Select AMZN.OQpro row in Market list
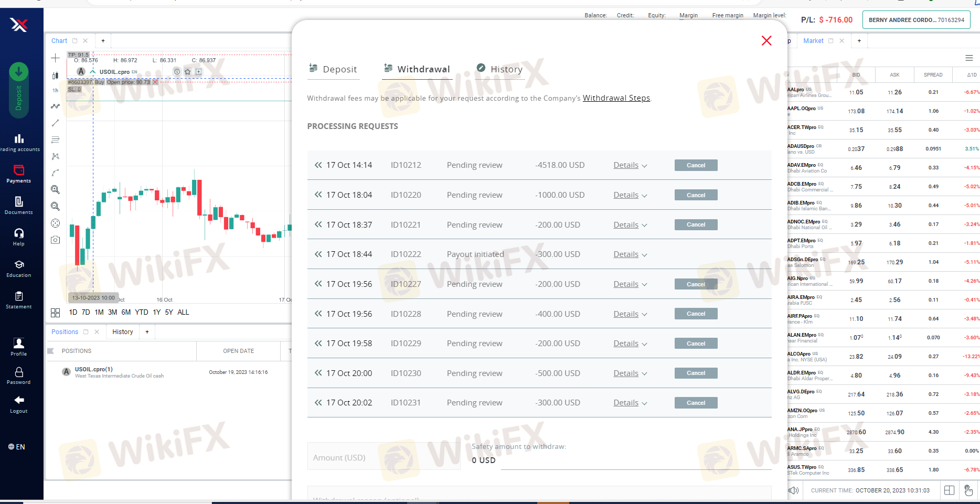This screenshot has height=504, width=980. (x=883, y=413)
